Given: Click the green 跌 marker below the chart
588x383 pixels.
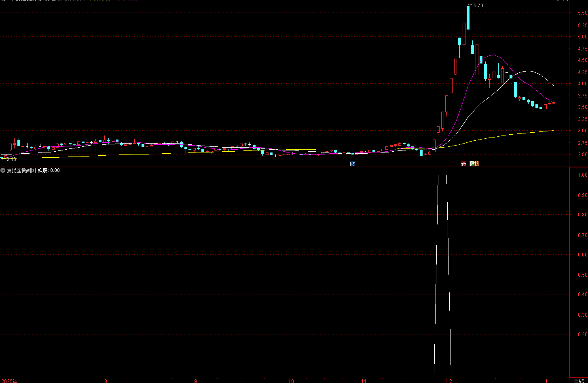Looking at the screenshot, I should (x=472, y=164).
